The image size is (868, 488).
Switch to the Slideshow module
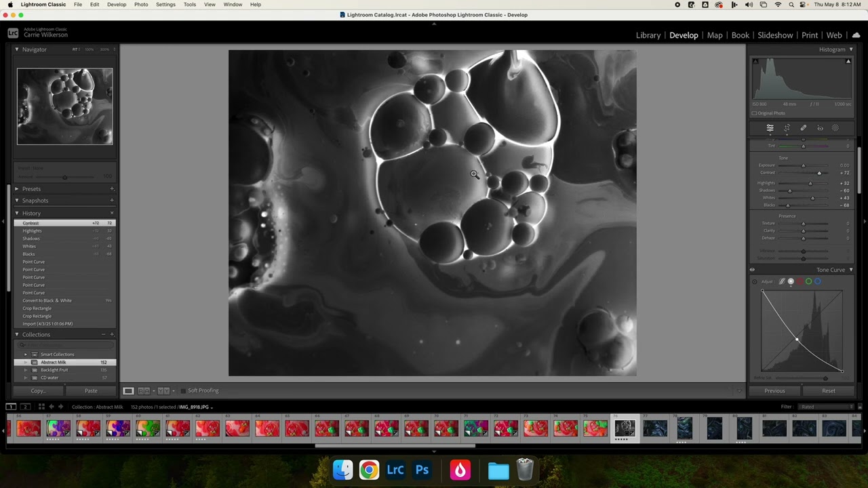tap(775, 35)
